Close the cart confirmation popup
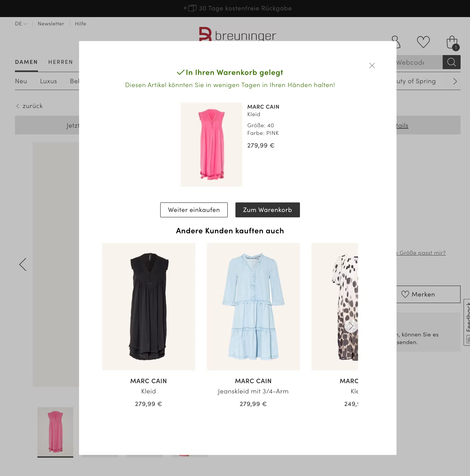 [x=372, y=66]
